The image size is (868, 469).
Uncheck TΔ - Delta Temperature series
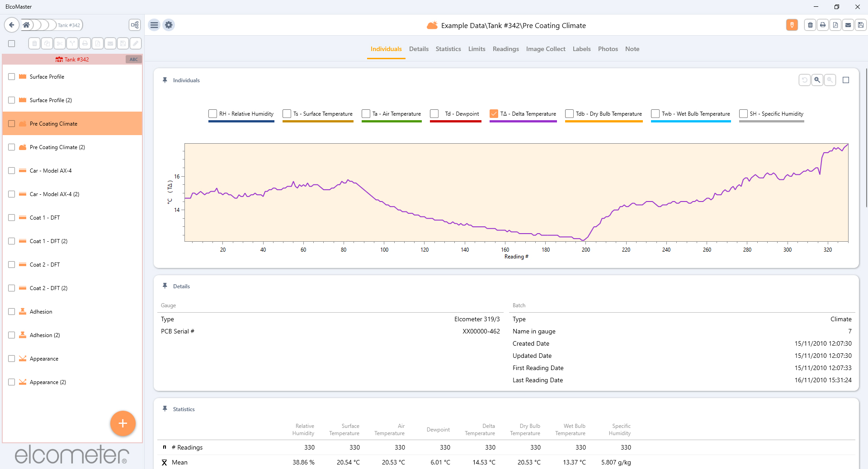coord(494,114)
